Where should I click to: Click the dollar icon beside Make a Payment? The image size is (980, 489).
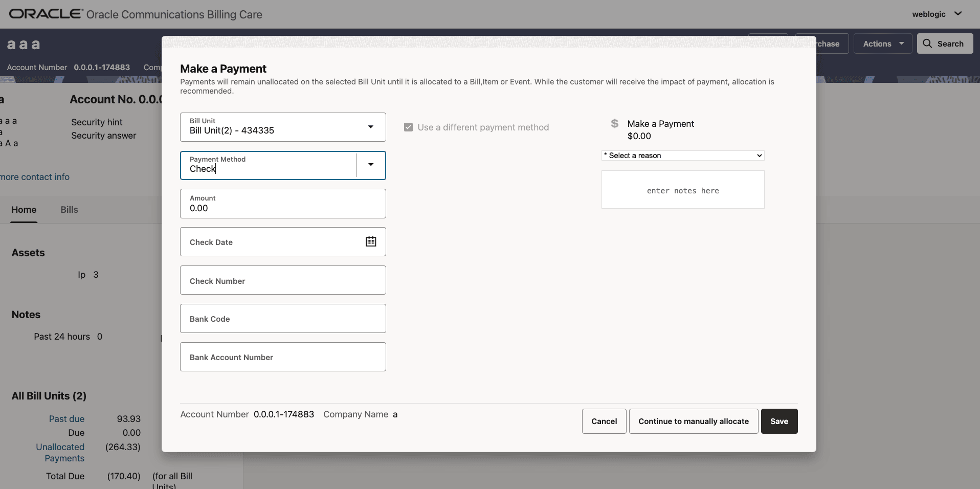point(615,123)
